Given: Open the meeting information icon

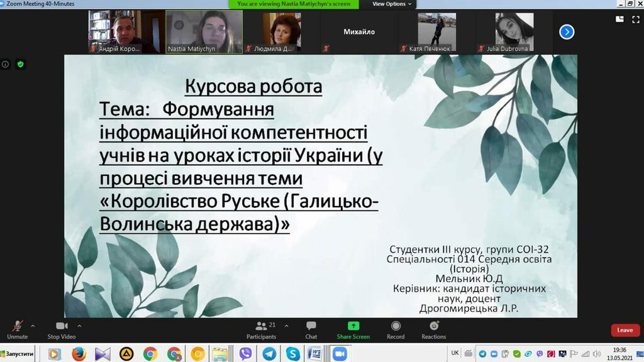Looking at the screenshot, I should pos(6,64).
